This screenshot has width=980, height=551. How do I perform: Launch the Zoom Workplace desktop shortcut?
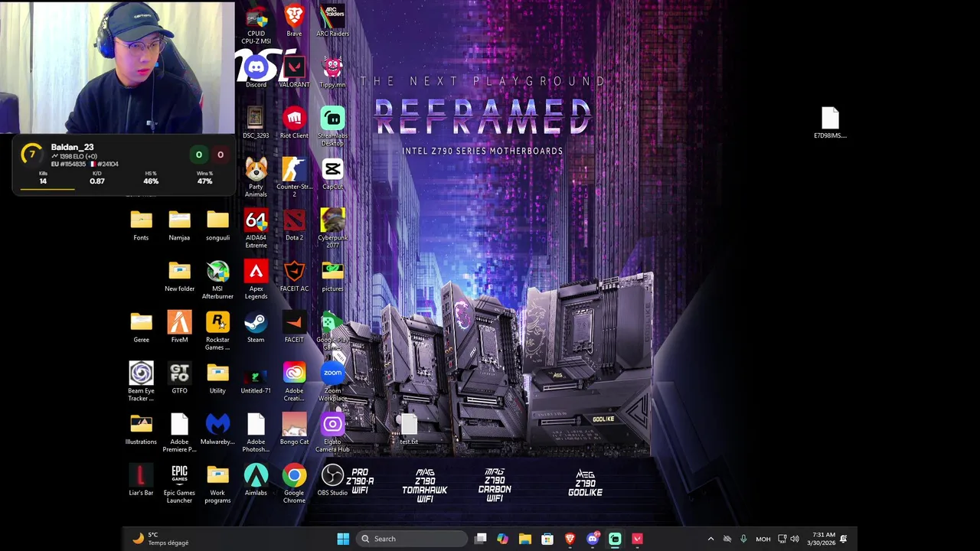[332, 382]
